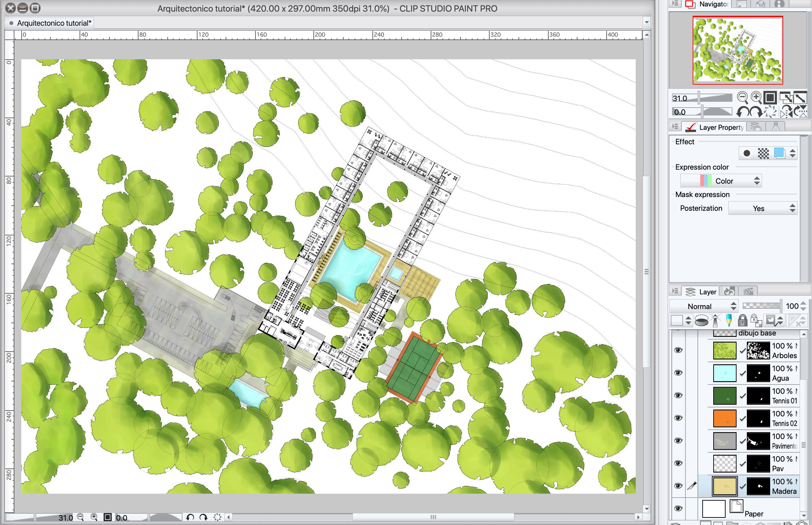Open the Posterization Yes dropdown

point(762,208)
